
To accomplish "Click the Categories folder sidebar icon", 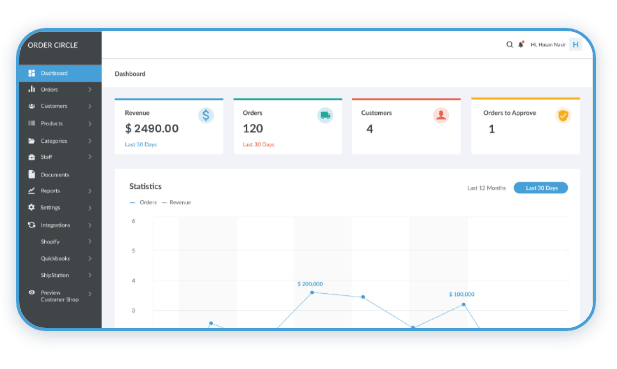I will [x=31, y=141].
